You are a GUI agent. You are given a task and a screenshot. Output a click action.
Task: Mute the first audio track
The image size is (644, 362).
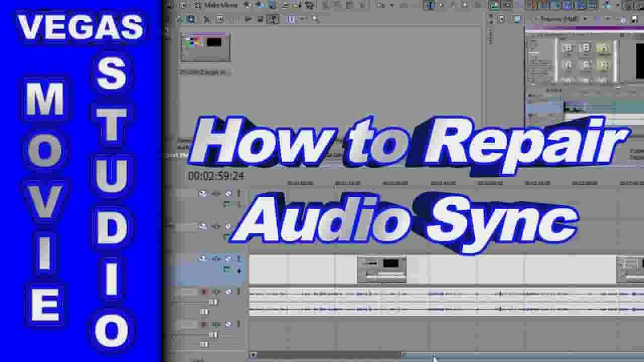coord(228,292)
